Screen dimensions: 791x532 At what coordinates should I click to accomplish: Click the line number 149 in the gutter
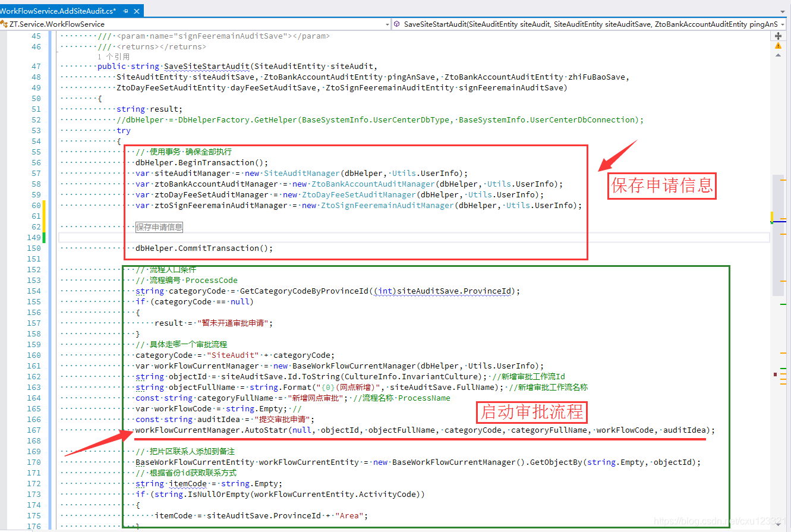(x=34, y=237)
